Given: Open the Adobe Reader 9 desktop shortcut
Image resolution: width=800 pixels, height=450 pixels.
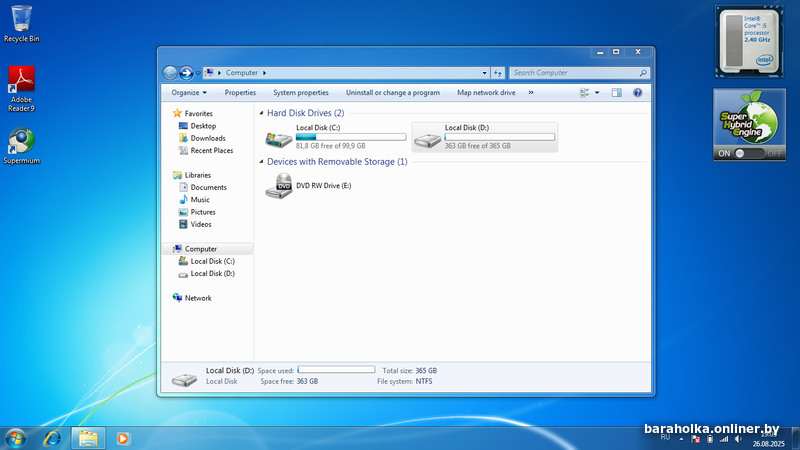Looking at the screenshot, I should point(21,89).
